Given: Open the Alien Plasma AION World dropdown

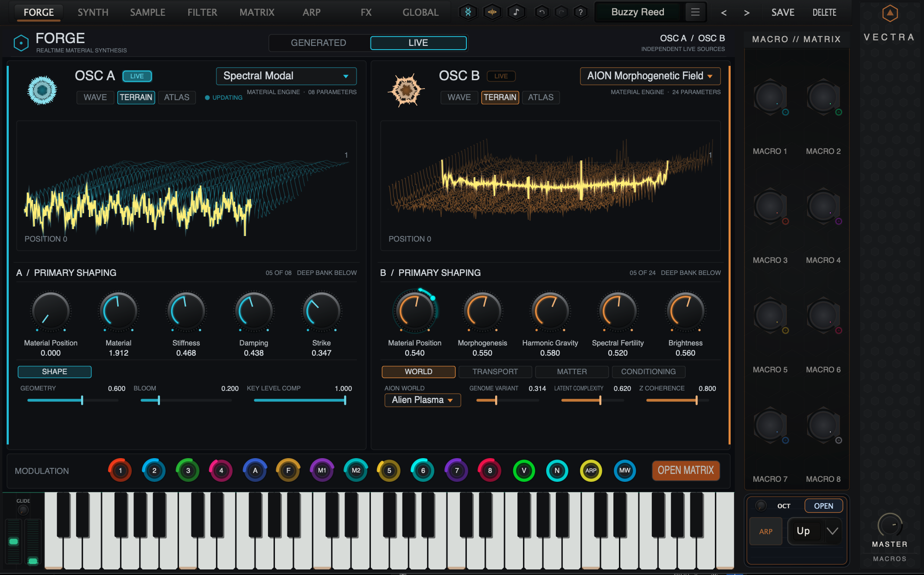Looking at the screenshot, I should coord(422,400).
